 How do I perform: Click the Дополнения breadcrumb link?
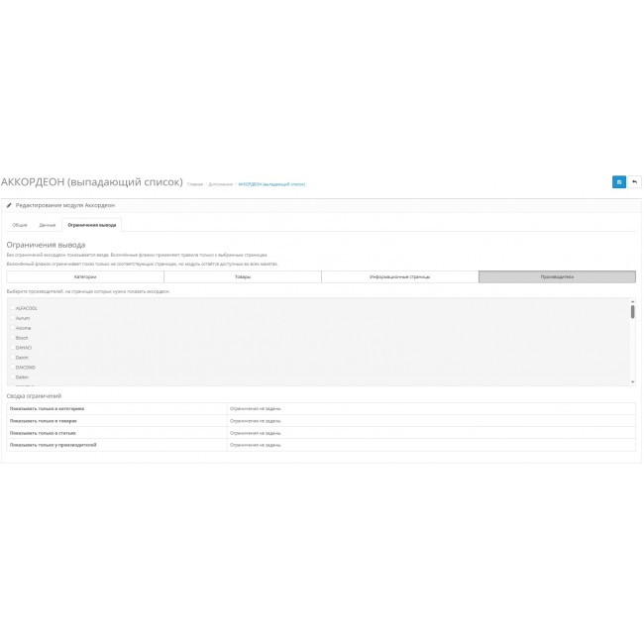221,184
